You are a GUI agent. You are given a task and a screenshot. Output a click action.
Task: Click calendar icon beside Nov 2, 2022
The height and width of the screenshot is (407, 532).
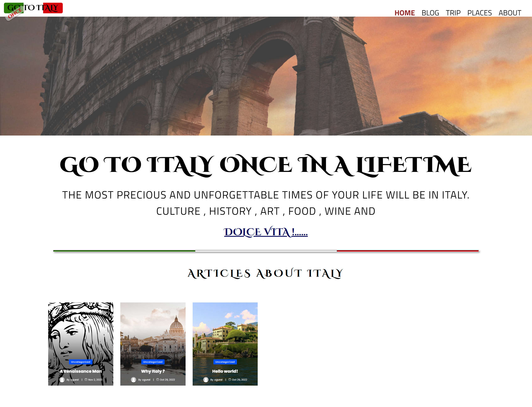click(86, 379)
